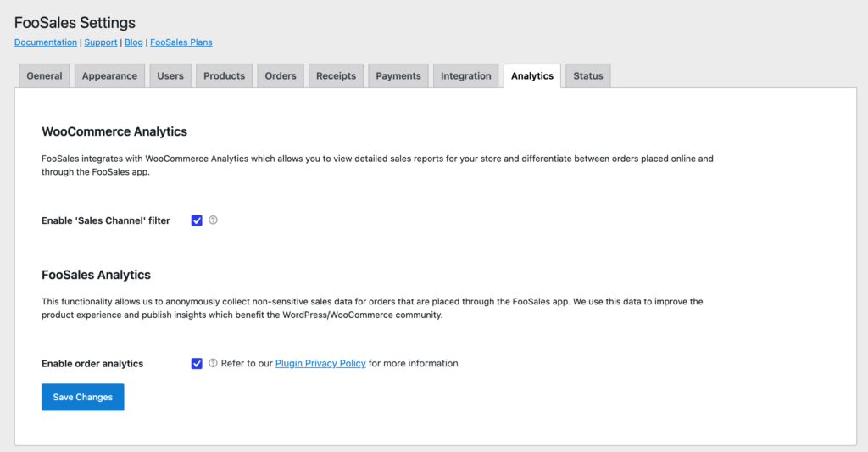868x452 pixels.
Task: Open the Integration tab
Action: coord(465,75)
